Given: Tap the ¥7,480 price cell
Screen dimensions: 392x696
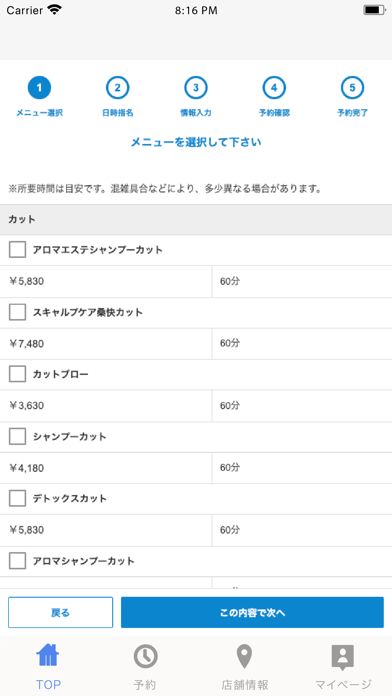Looking at the screenshot, I should [106, 344].
